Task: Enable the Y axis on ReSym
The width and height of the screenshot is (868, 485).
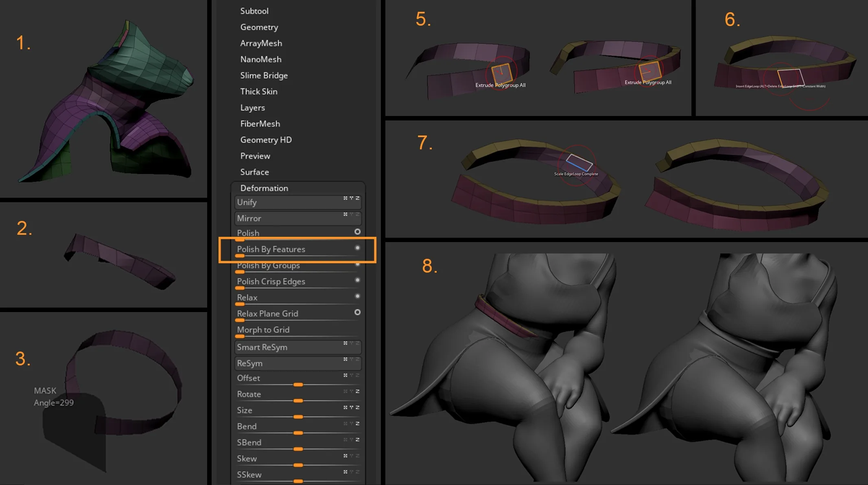Action: pyautogui.click(x=352, y=359)
